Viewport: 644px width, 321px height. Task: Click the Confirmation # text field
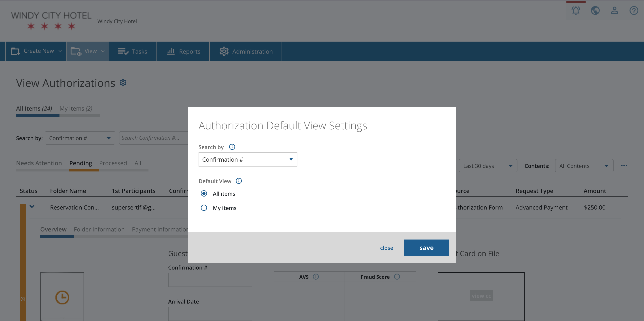210,280
